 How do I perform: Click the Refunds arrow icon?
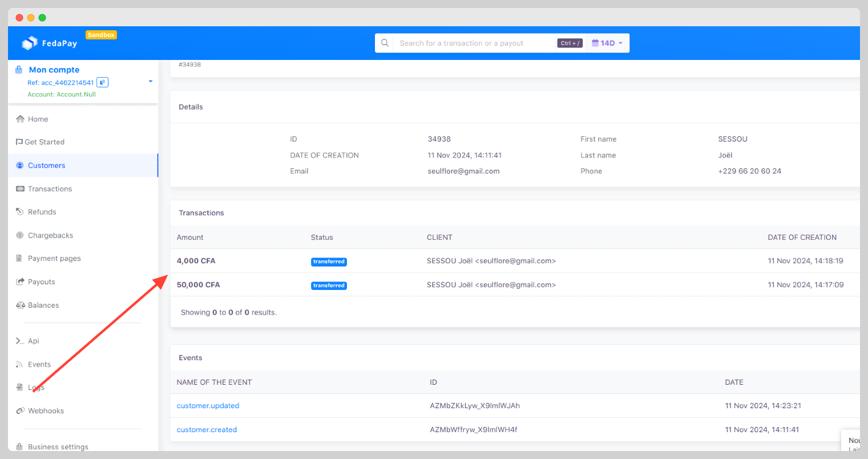(x=20, y=212)
